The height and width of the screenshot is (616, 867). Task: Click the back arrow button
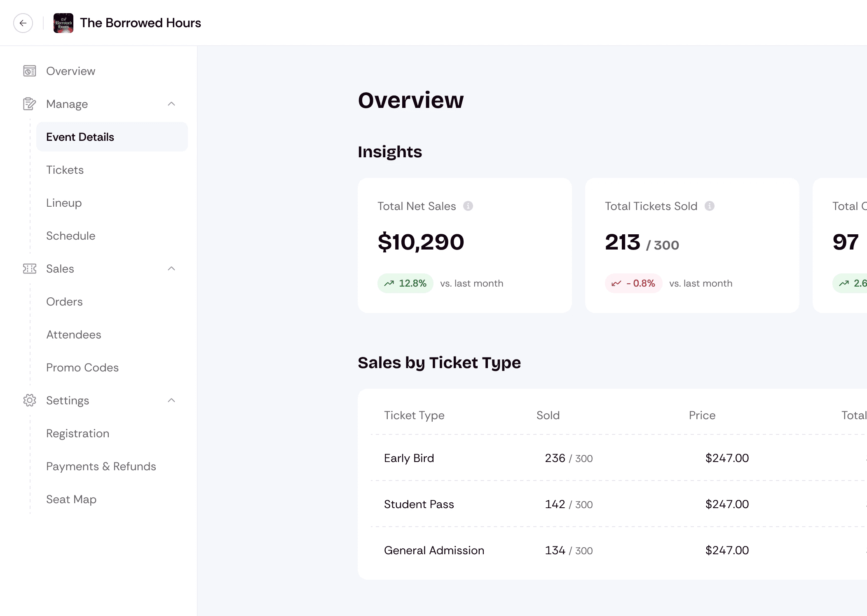pyautogui.click(x=23, y=23)
